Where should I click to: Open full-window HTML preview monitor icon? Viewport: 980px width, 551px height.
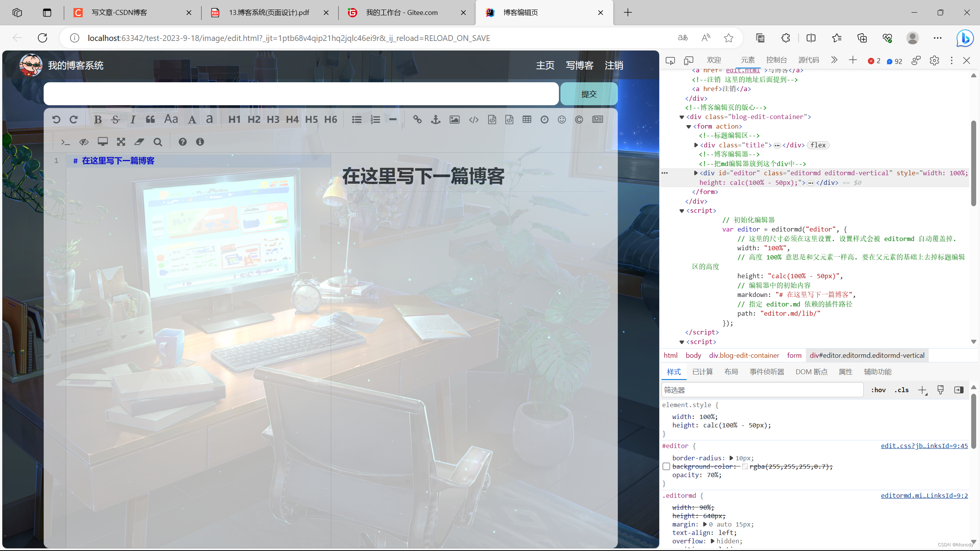[103, 142]
